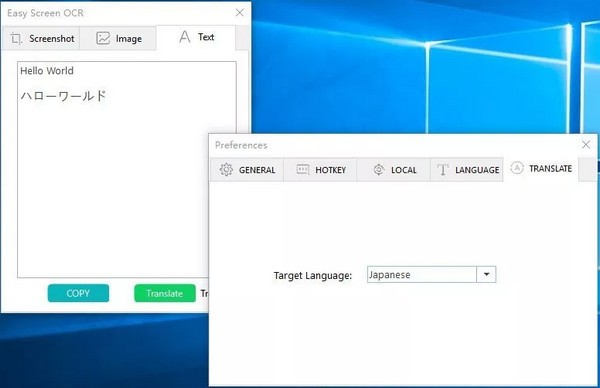Click the keyboard icon beside HOTKEY
Screen dimensions: 600x388
pos(303,170)
